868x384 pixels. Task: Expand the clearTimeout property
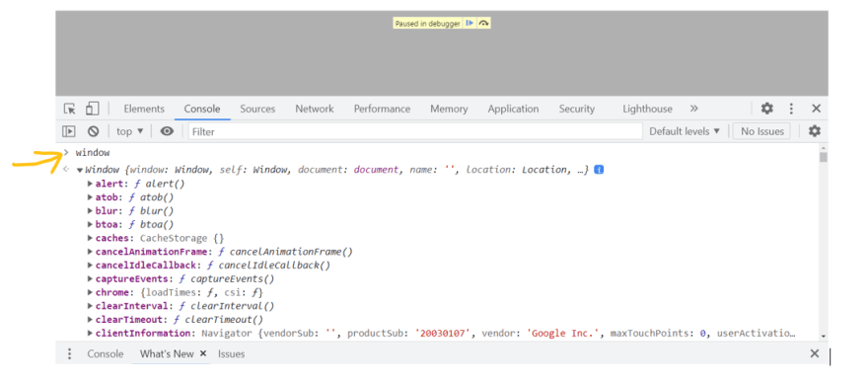click(x=90, y=319)
